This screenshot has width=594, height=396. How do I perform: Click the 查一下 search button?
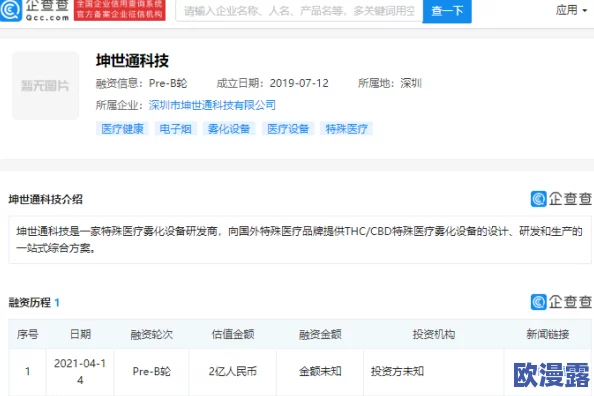(x=447, y=11)
